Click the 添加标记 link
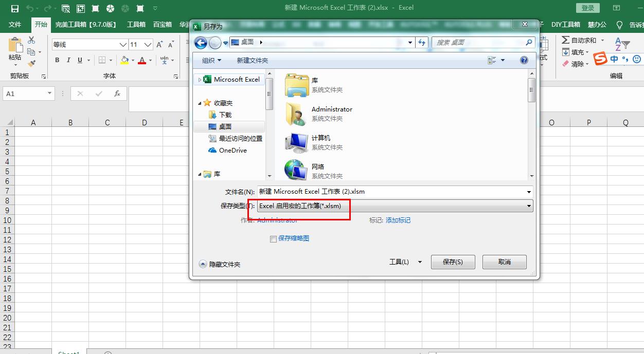This screenshot has width=644, height=354. pyautogui.click(x=398, y=220)
